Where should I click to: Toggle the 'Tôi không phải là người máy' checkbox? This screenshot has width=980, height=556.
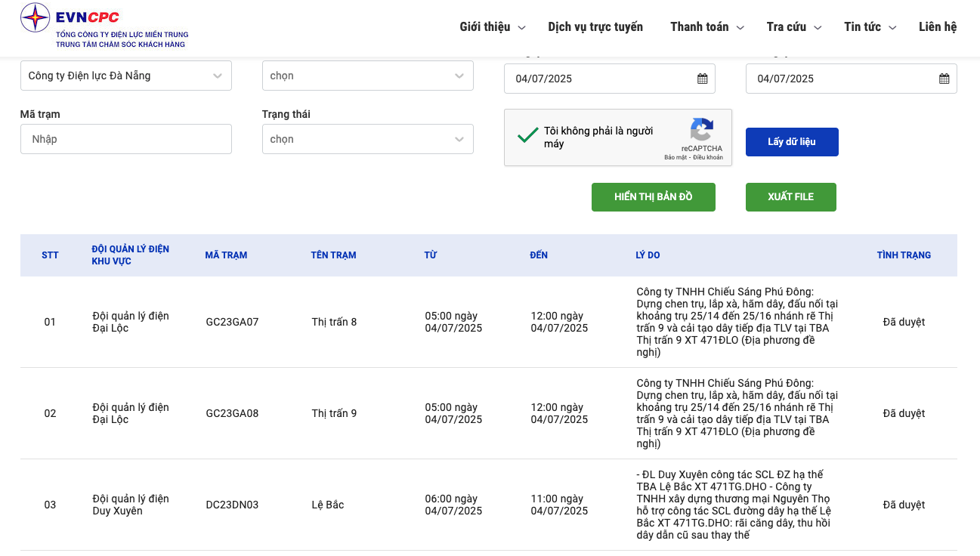pyautogui.click(x=527, y=137)
